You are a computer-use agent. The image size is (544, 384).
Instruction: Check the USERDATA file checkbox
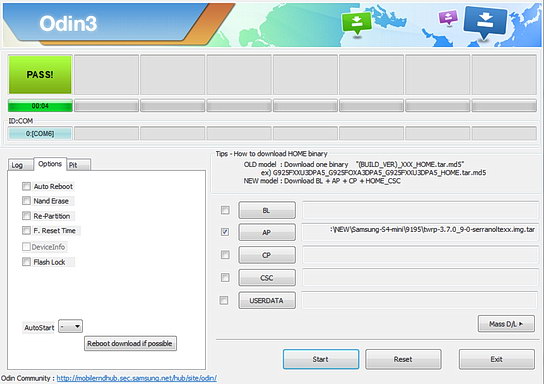point(224,300)
